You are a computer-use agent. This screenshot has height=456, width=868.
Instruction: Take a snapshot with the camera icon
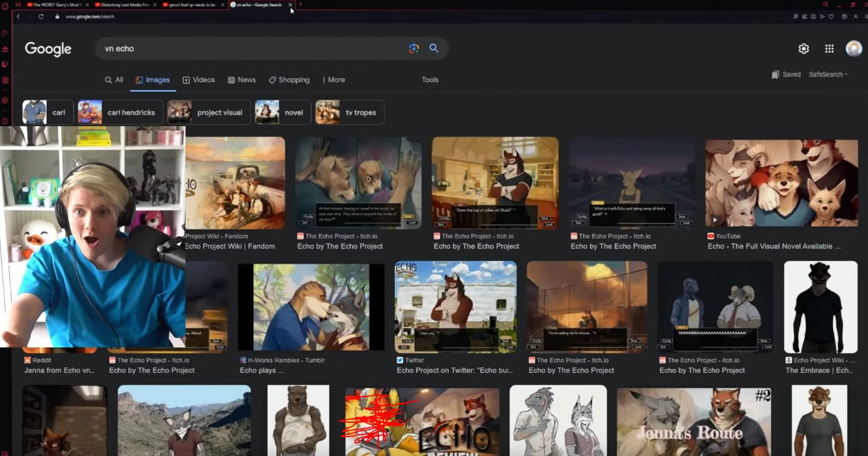[813, 16]
